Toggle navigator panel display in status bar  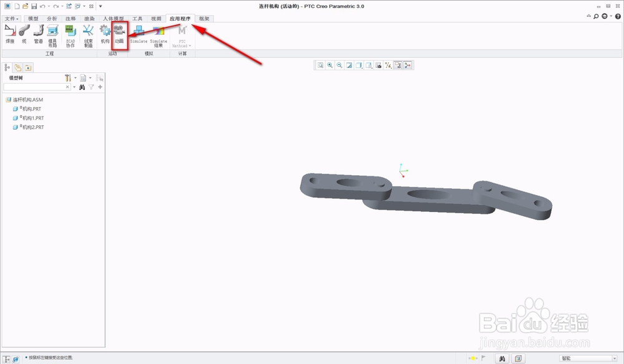coord(7,359)
